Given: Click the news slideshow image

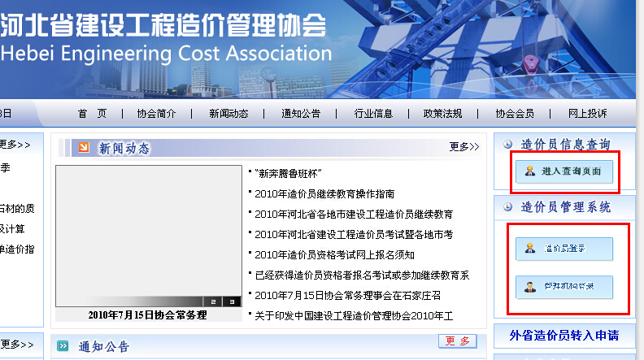Looking at the screenshot, I should 148,236.
